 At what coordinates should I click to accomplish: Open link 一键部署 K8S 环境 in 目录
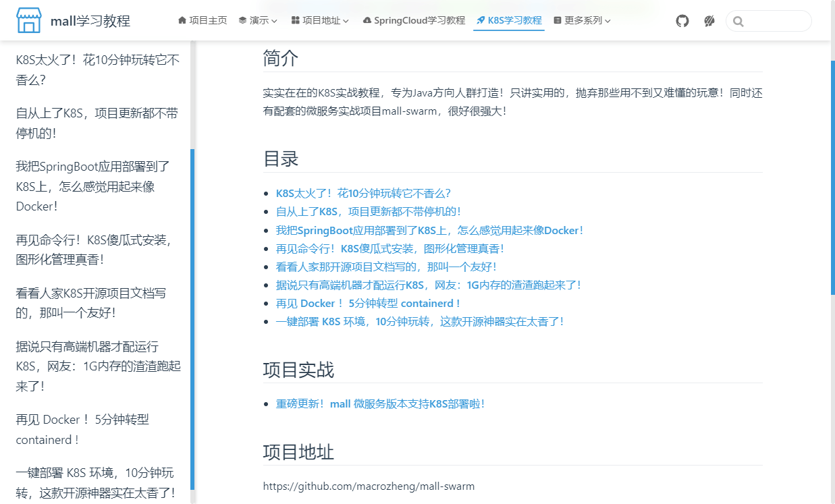(x=420, y=321)
